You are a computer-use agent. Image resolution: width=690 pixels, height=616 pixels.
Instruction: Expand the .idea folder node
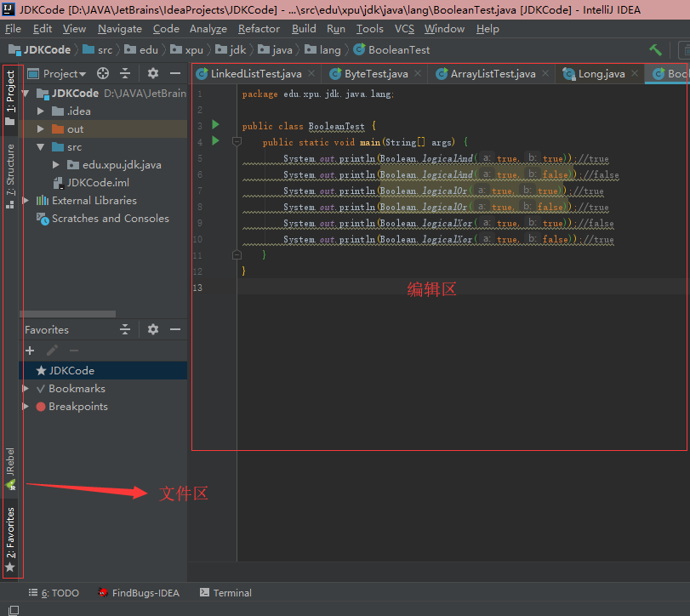pyautogui.click(x=41, y=111)
